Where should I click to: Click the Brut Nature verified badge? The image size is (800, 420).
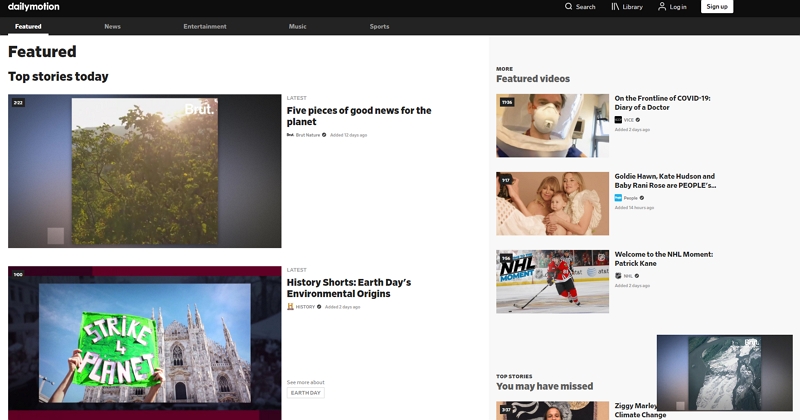tap(324, 135)
